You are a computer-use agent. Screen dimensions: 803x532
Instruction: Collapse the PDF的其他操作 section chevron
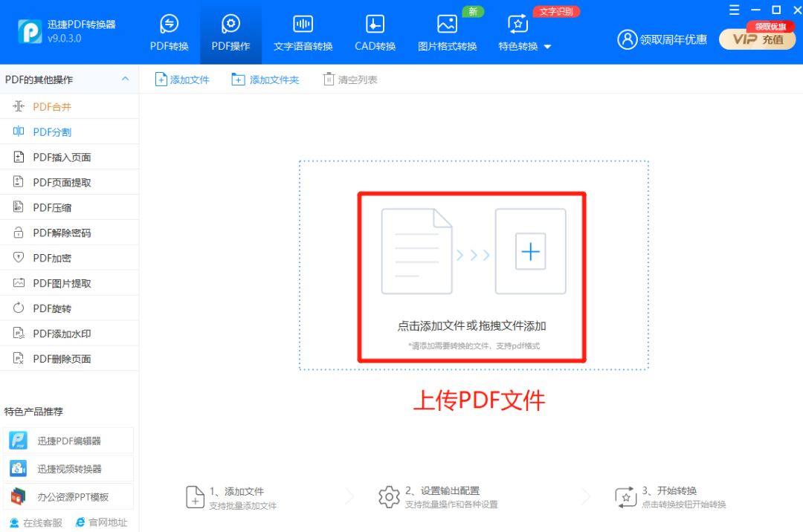[x=125, y=79]
